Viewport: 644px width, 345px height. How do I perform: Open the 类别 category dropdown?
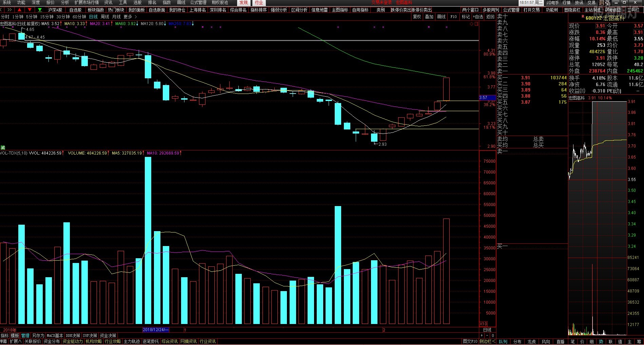[x=380, y=10]
